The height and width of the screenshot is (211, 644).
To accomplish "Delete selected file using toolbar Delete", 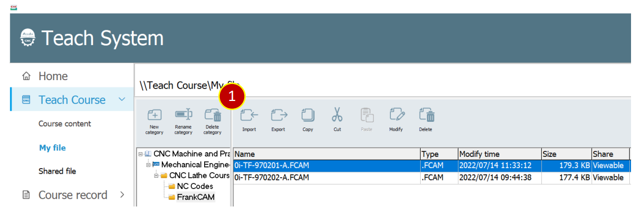I will pyautogui.click(x=427, y=115).
